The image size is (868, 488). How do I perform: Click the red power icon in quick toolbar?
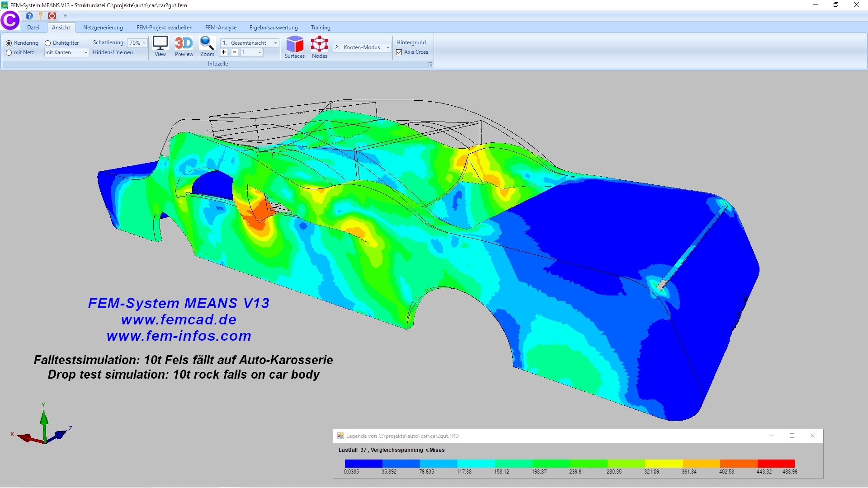[x=52, y=16]
